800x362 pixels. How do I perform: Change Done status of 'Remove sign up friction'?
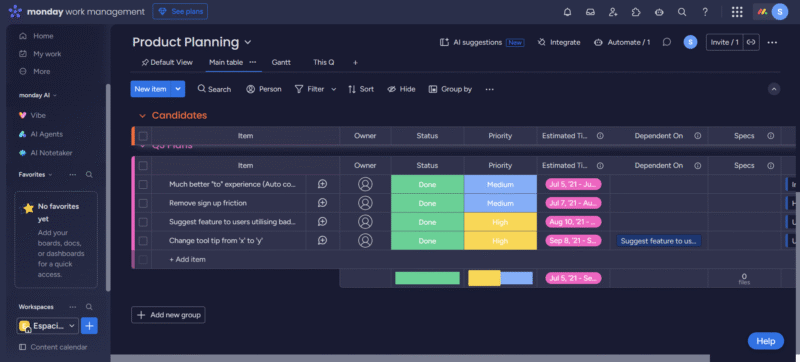(428, 203)
